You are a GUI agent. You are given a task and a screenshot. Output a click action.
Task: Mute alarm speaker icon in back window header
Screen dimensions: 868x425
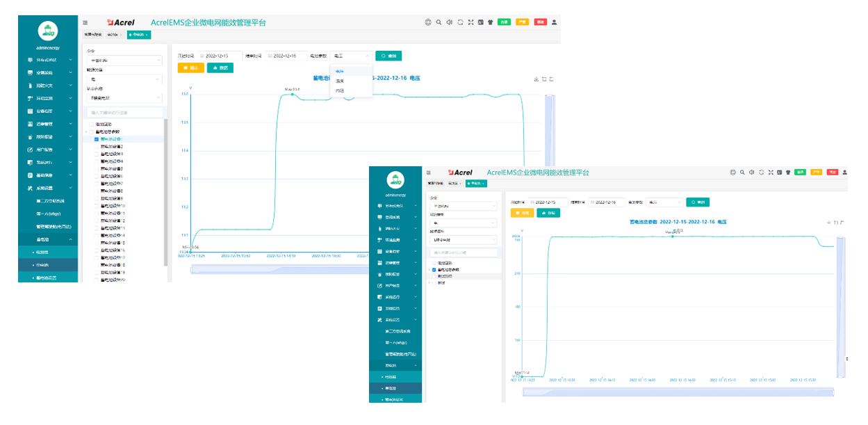[x=450, y=22]
